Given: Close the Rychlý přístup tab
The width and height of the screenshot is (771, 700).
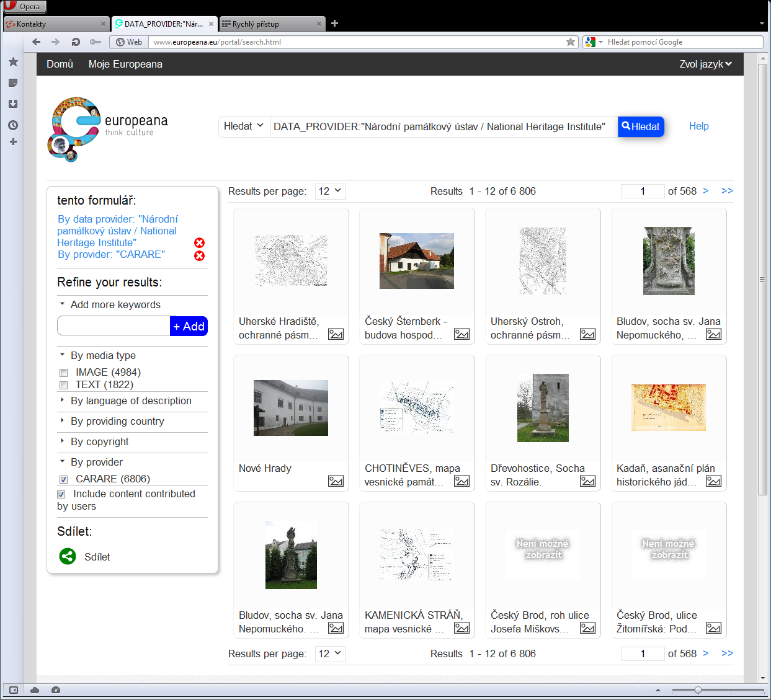Looking at the screenshot, I should 319,24.
